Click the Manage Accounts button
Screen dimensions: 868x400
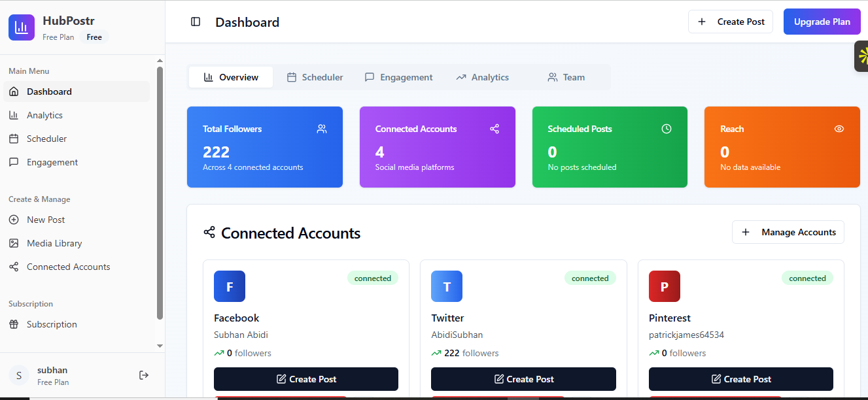click(x=788, y=232)
